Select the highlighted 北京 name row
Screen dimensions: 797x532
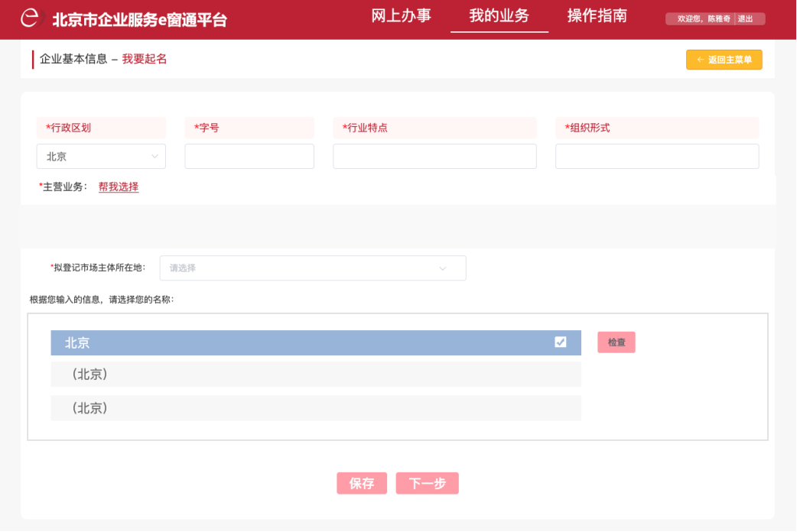click(x=316, y=343)
